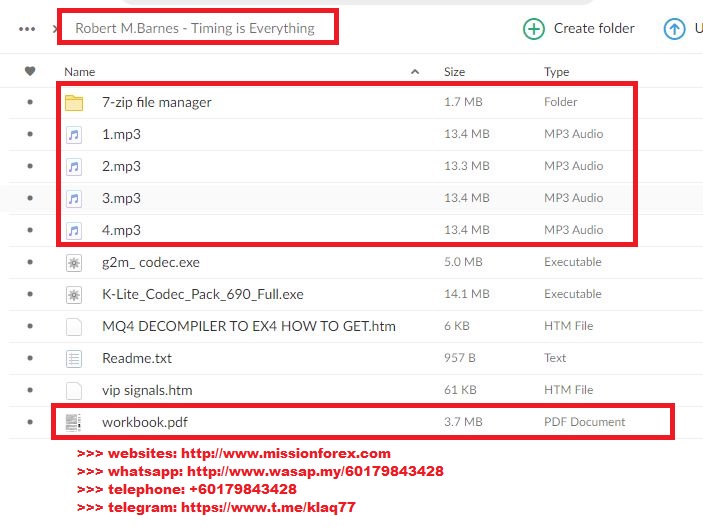This screenshot has width=703, height=529.
Task: Click the workbook.pdf document icon
Action: [74, 423]
